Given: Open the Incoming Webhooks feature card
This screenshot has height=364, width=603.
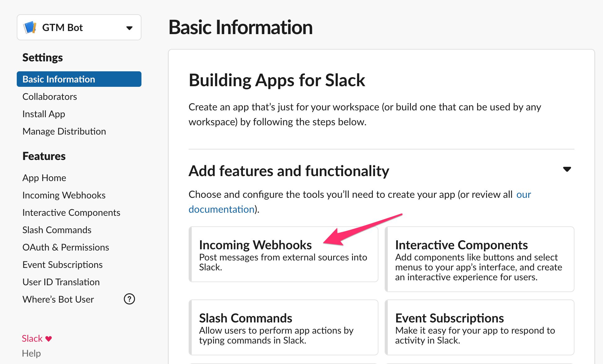Looking at the screenshot, I should [284, 254].
